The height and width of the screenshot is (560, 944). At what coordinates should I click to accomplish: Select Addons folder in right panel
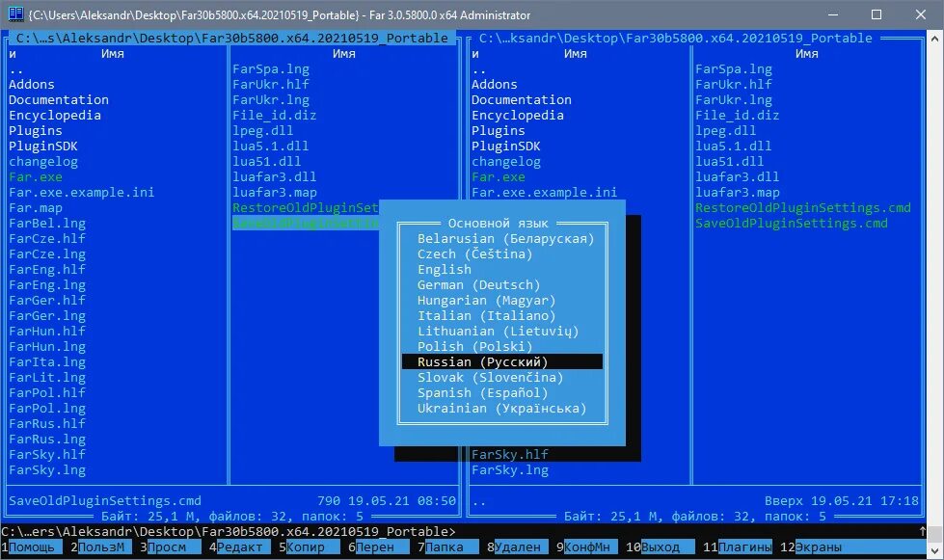(495, 85)
